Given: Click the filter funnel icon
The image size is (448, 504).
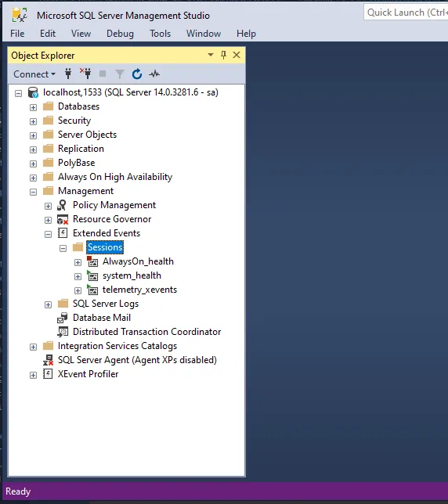Looking at the screenshot, I should (x=120, y=74).
